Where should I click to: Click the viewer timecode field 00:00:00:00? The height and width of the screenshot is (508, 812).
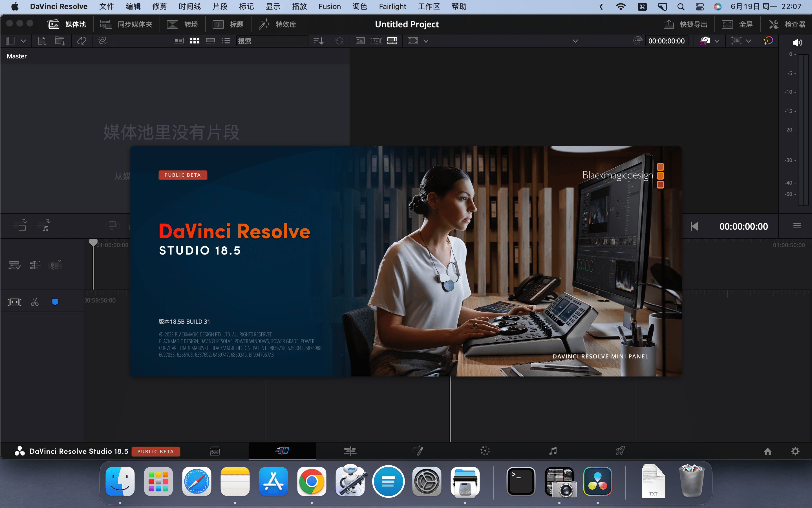click(667, 41)
